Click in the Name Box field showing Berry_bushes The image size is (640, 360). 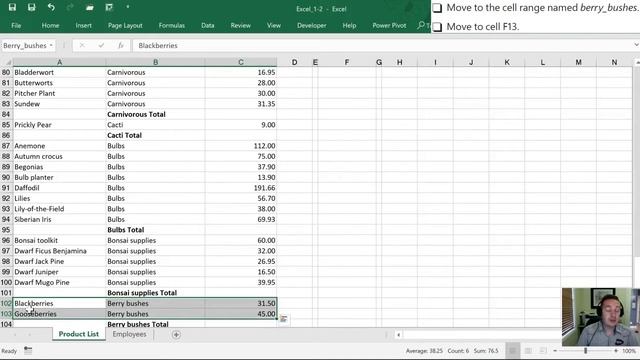click(24, 45)
